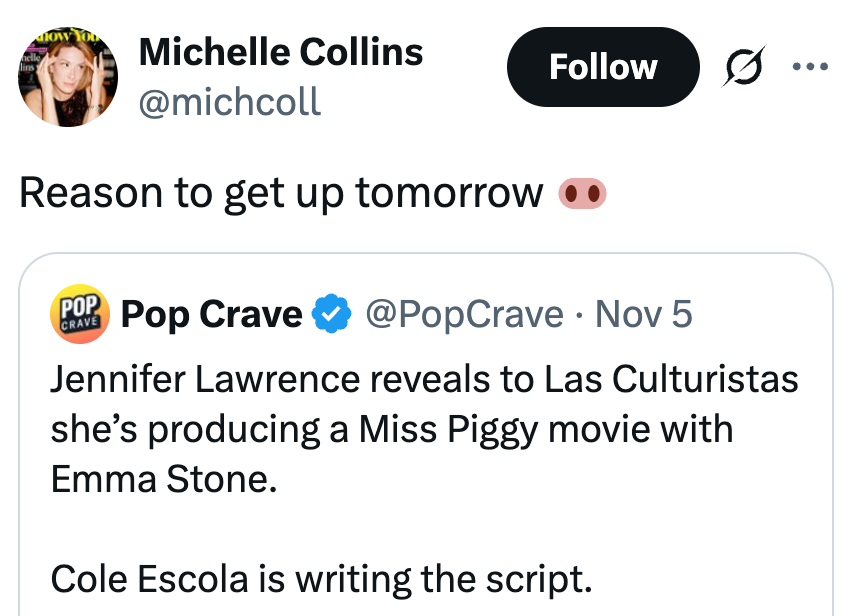Open the @PopCrave handle
Viewport: 852px width, 616px height.
(466, 315)
